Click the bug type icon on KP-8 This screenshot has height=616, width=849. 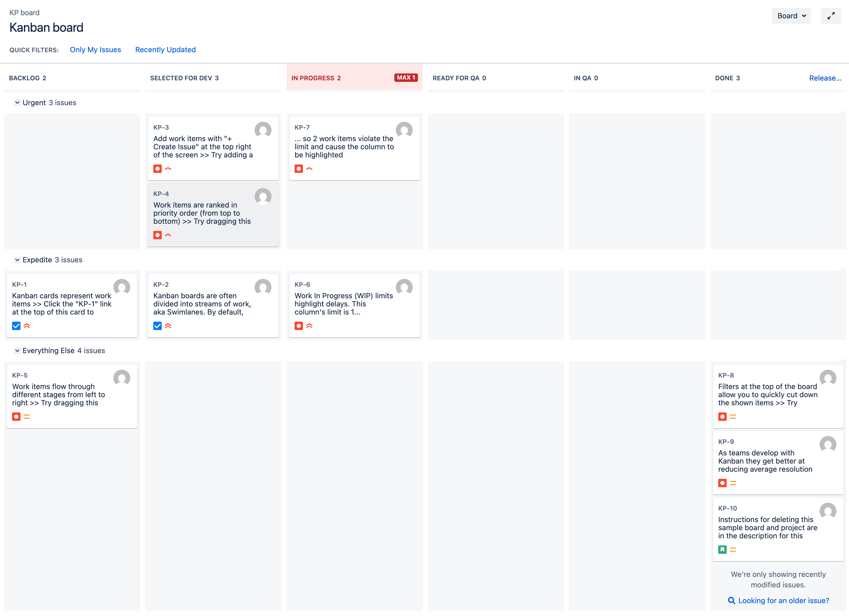[722, 417]
